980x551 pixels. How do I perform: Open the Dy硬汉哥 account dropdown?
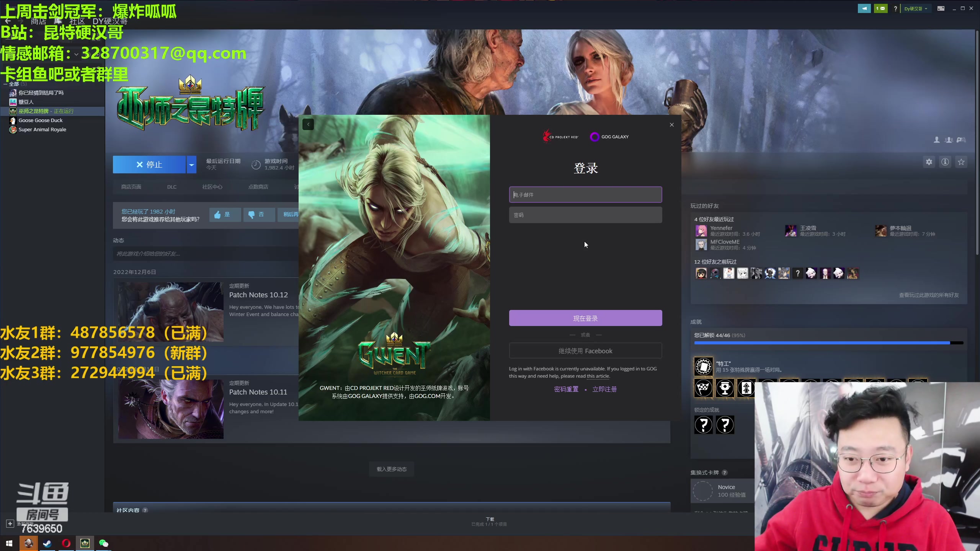pyautogui.click(x=915, y=8)
